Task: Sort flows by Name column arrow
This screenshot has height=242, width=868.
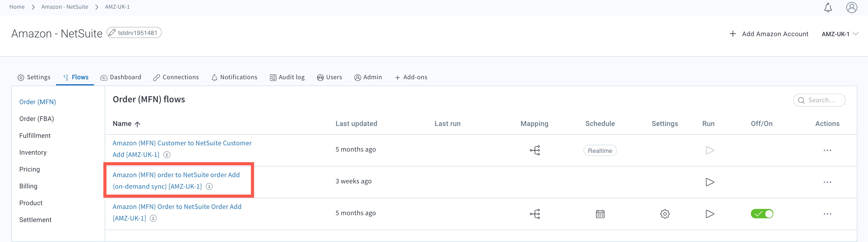Action: click(137, 124)
